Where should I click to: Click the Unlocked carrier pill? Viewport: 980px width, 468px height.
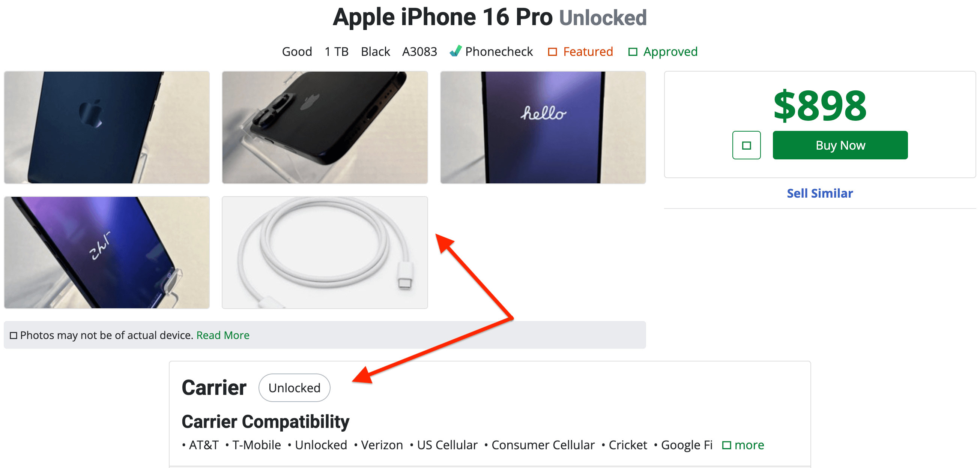[x=294, y=388]
